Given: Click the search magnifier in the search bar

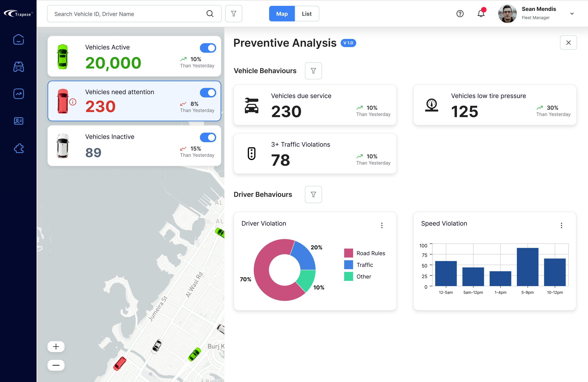Looking at the screenshot, I should (x=210, y=14).
